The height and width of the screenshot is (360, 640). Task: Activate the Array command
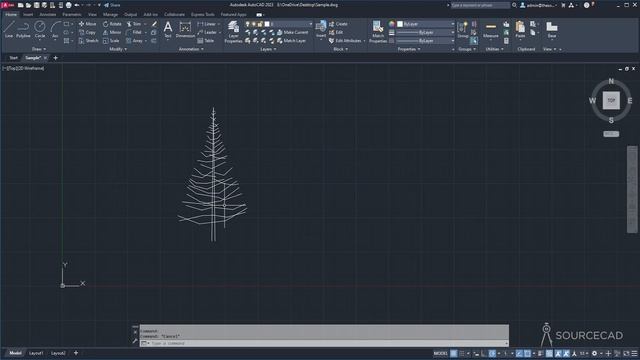point(135,41)
